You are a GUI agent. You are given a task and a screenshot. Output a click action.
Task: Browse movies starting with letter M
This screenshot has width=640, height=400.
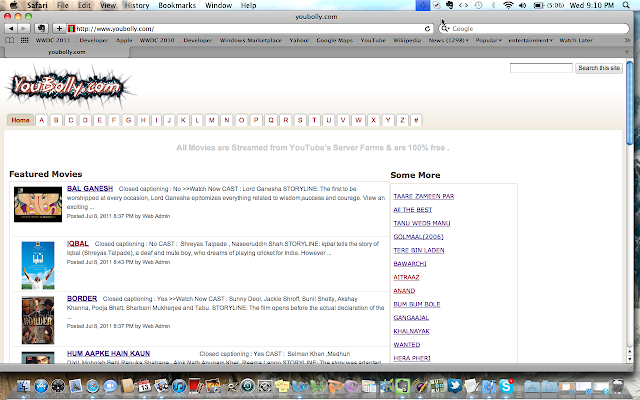211,120
